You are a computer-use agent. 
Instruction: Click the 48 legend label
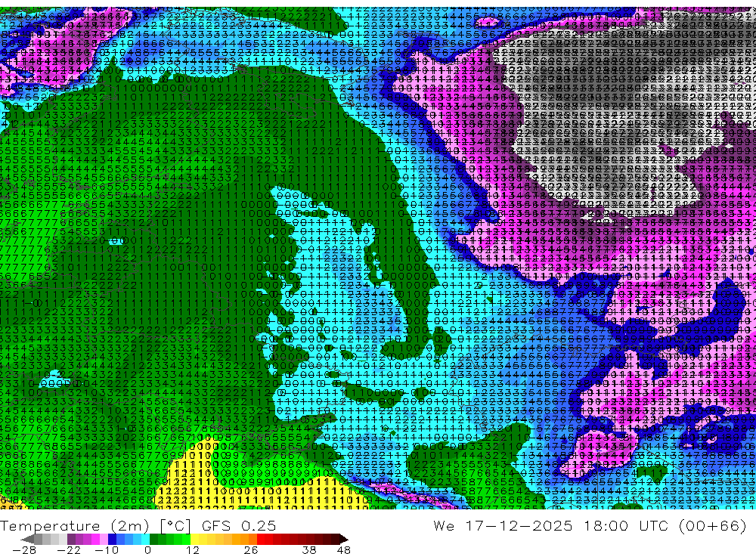click(343, 549)
